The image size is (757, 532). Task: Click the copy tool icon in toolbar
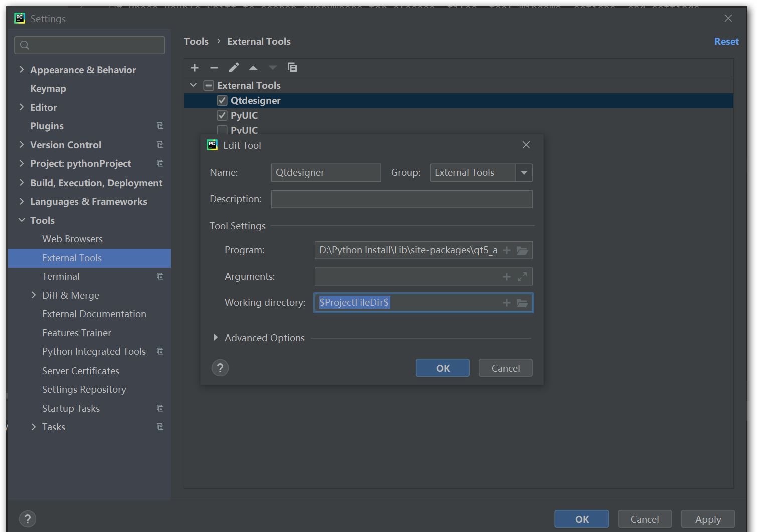click(x=292, y=68)
